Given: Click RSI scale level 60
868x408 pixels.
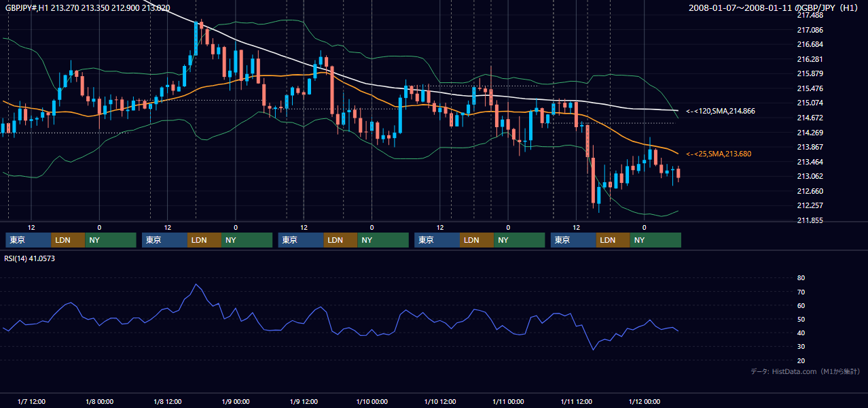Looking at the screenshot, I should [x=801, y=305].
